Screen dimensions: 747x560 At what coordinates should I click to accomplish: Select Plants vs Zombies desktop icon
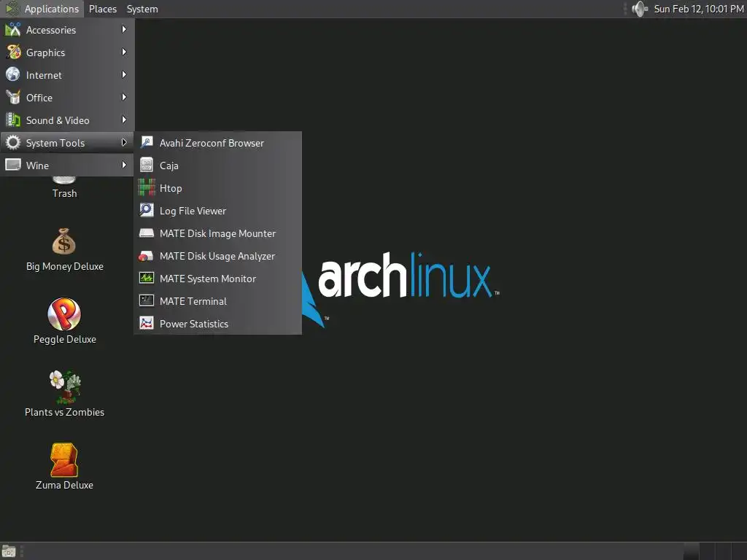point(65,386)
